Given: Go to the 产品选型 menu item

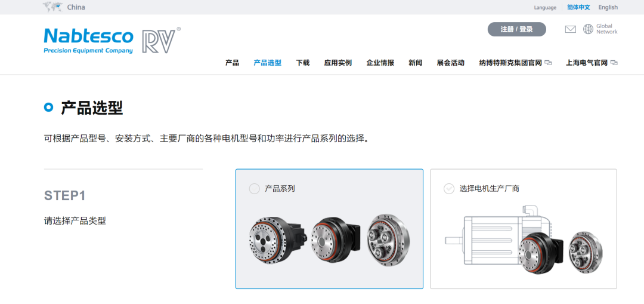Looking at the screenshot, I should click(267, 63).
